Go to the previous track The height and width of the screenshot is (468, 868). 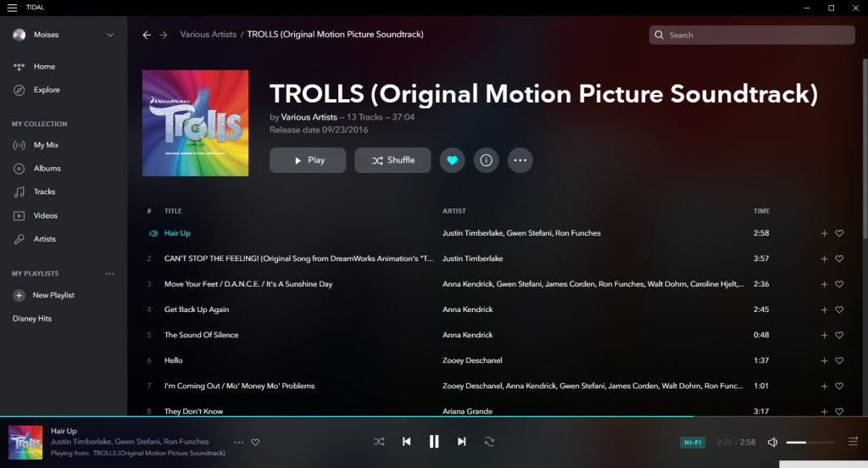pyautogui.click(x=406, y=442)
